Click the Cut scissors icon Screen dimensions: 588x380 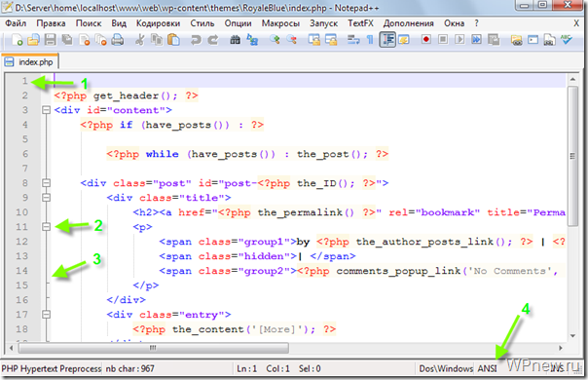140,39
